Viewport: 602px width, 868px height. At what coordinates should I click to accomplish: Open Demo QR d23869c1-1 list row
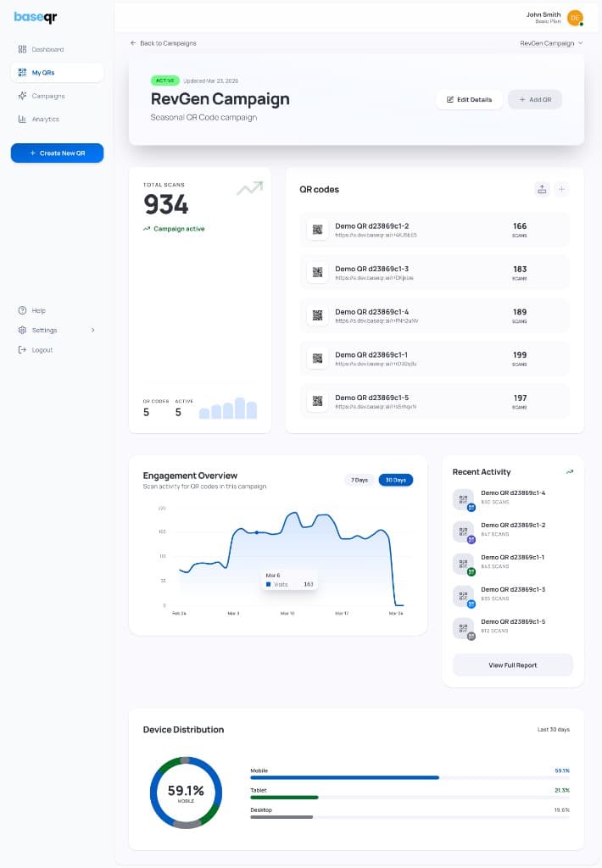[435, 359]
